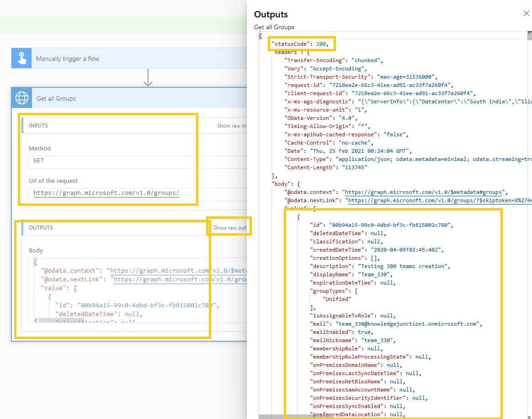Click Outputs panel vertical scrollbar top
The height and width of the screenshot is (419, 532).
[x=530, y=35]
